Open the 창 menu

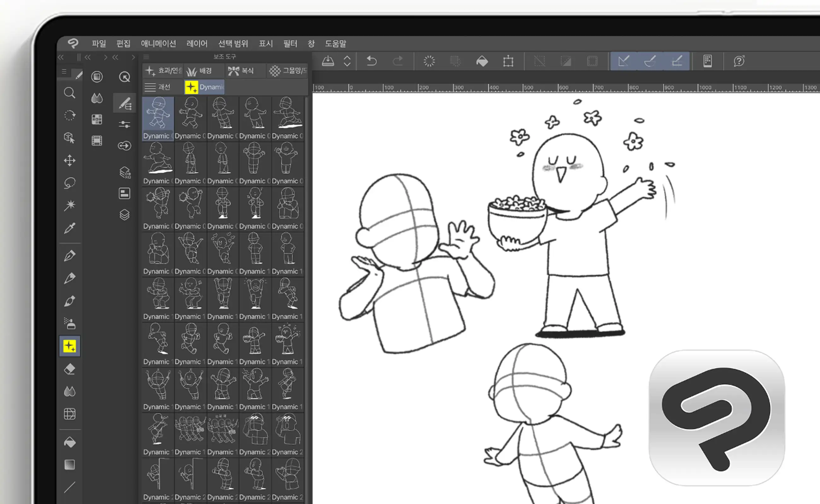coord(311,43)
